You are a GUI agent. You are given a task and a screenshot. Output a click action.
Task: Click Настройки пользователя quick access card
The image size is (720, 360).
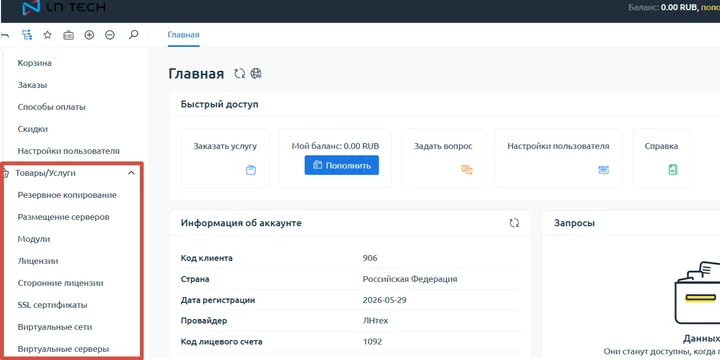(558, 158)
